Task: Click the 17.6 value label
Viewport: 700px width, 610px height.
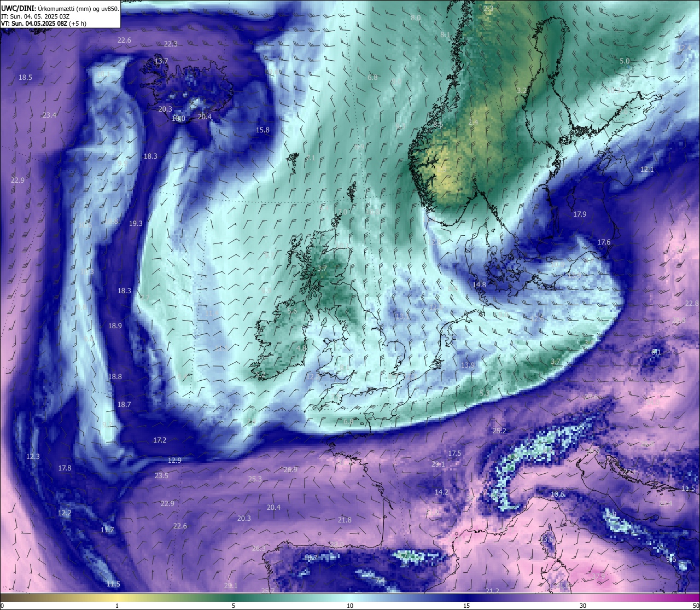Action: (604, 242)
